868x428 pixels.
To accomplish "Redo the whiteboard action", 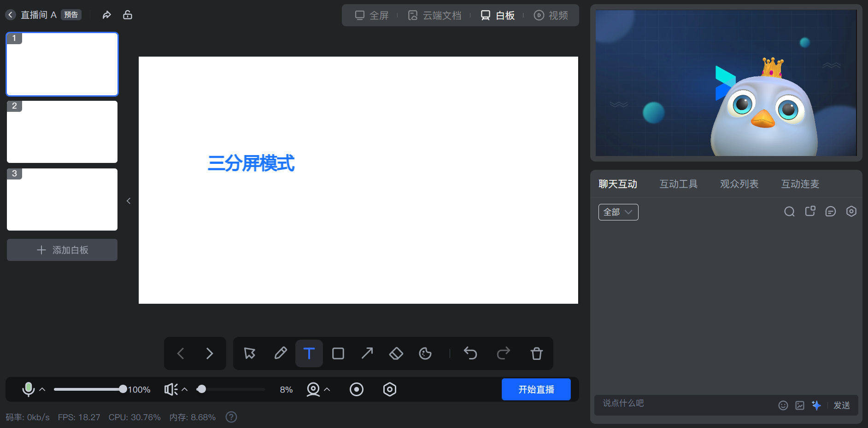I will [x=504, y=353].
